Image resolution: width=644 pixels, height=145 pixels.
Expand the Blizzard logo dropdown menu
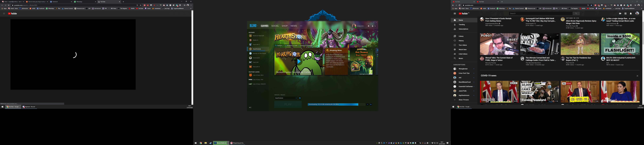pos(254,26)
